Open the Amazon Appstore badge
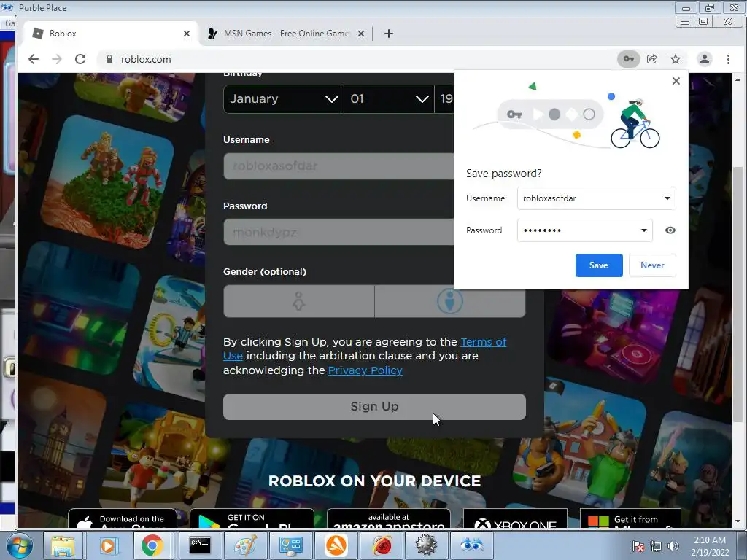747x560 pixels. coord(389,519)
